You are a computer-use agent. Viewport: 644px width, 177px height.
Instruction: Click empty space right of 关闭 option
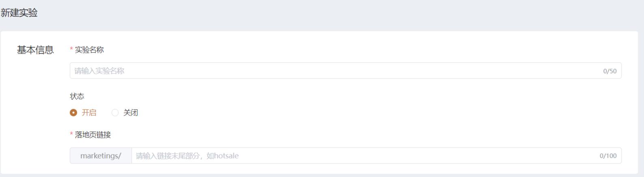[284, 113]
